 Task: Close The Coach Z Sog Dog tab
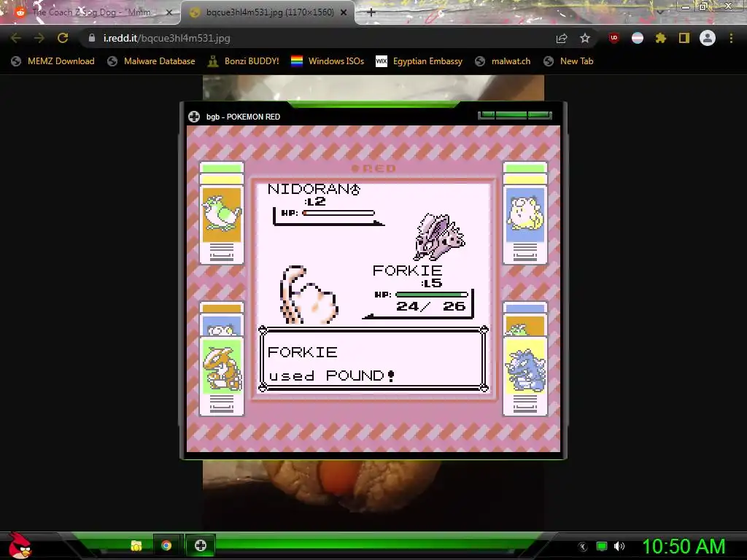[169, 12]
